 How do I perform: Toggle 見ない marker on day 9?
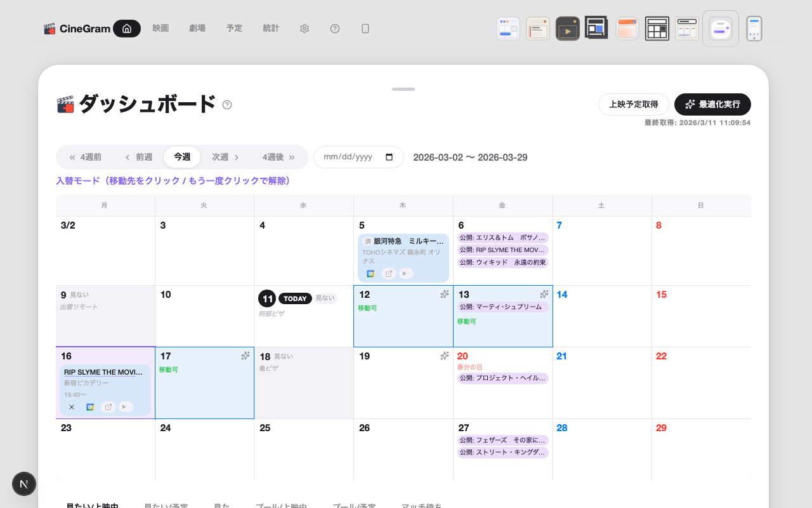(79, 295)
